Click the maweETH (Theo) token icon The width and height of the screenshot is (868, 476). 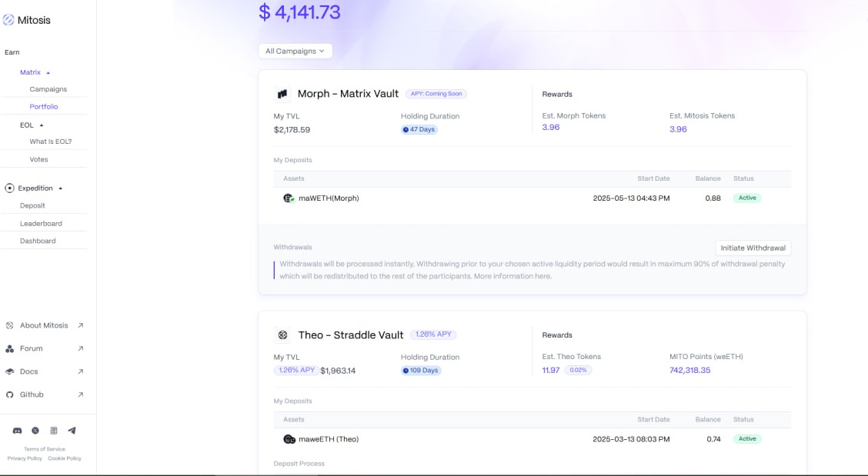(x=289, y=439)
